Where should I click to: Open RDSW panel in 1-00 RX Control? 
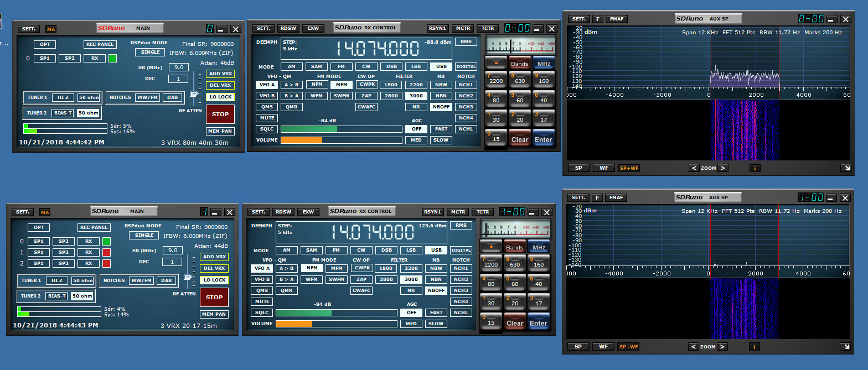point(283,212)
